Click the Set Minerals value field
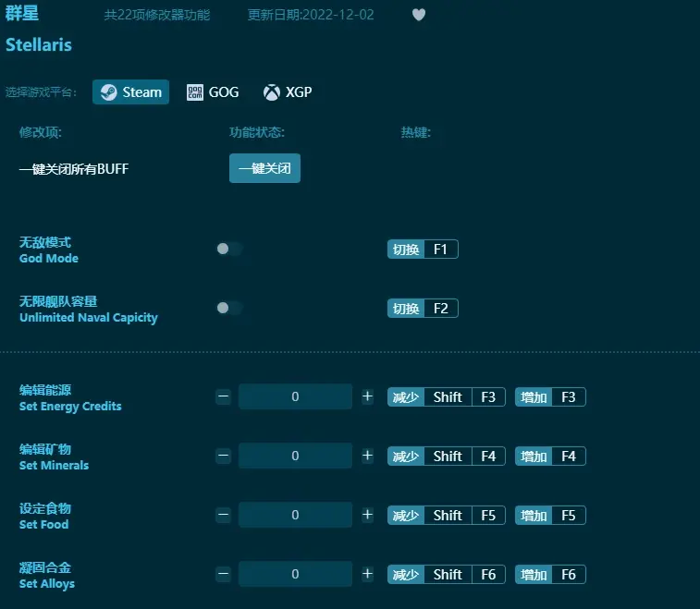This screenshot has height=609, width=700. tap(295, 456)
